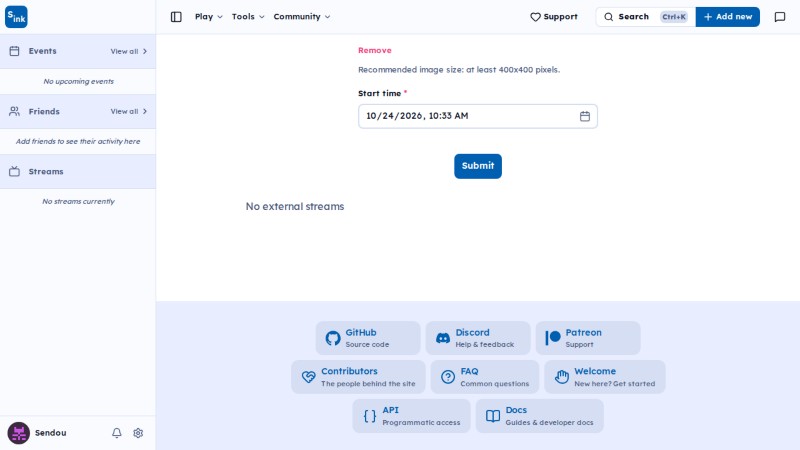Screen dimensions: 800x450
Task: Open the Tools menu
Action: [x=248, y=17]
